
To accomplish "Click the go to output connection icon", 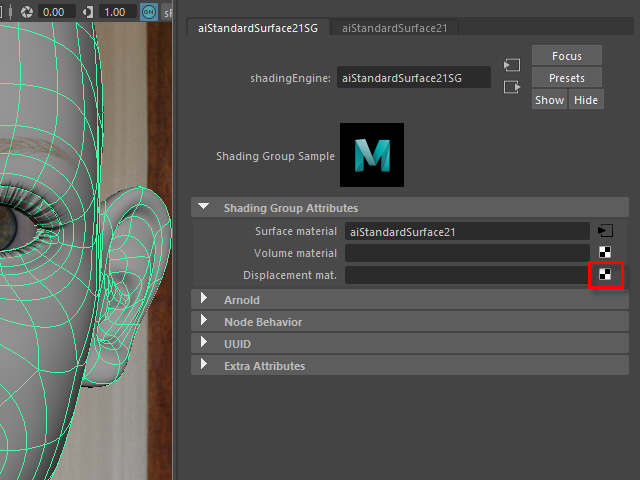I will point(512,87).
